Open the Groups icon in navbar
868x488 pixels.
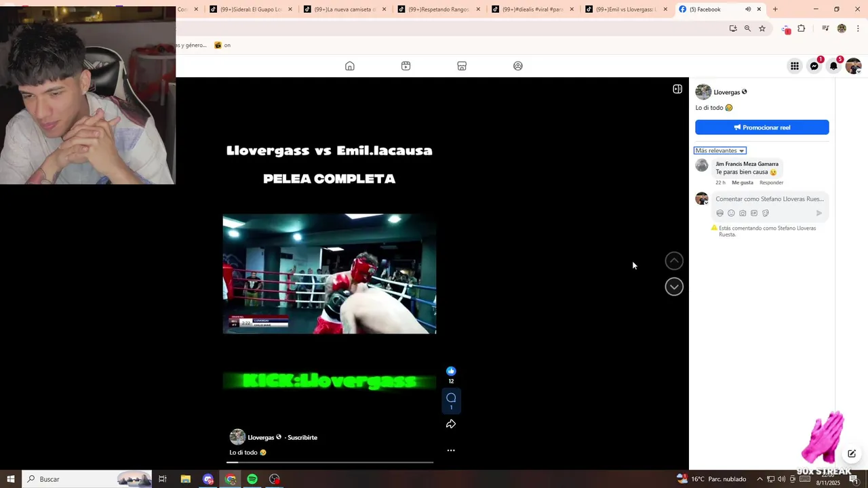click(x=518, y=66)
